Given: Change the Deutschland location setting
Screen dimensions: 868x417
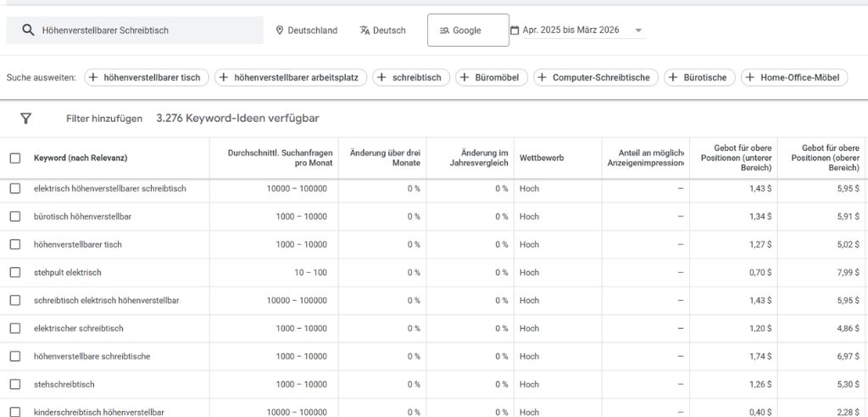Looking at the screenshot, I should [x=307, y=31].
